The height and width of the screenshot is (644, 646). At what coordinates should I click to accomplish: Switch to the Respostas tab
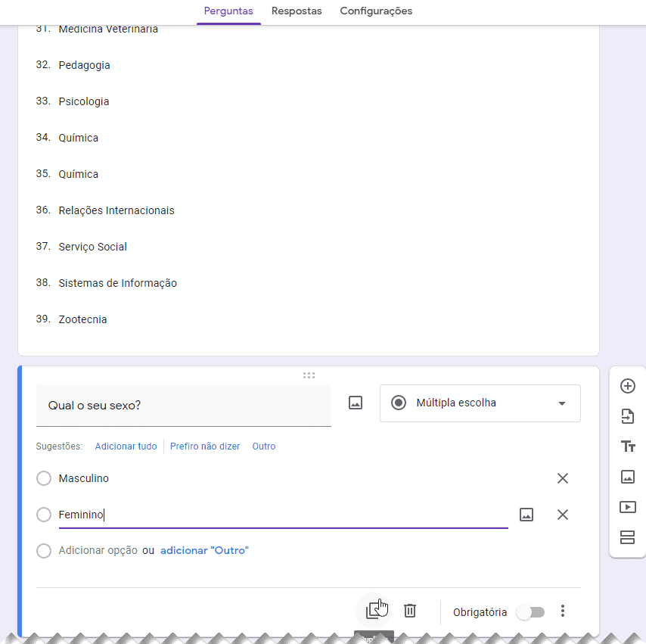pyautogui.click(x=296, y=11)
